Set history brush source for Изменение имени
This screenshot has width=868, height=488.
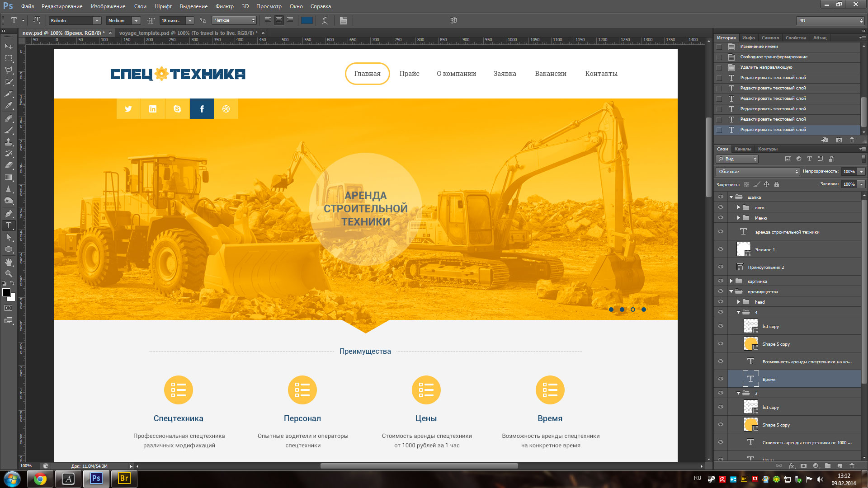pos(719,47)
